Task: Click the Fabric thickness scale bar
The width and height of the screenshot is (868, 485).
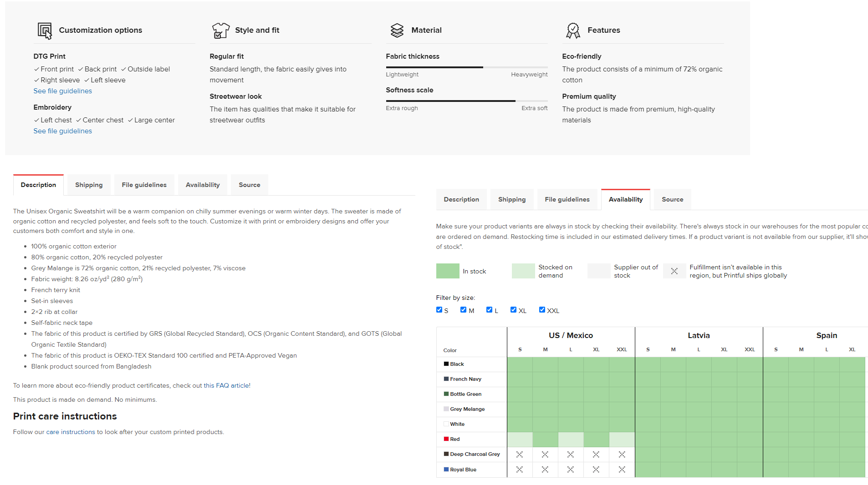Action: click(x=467, y=67)
